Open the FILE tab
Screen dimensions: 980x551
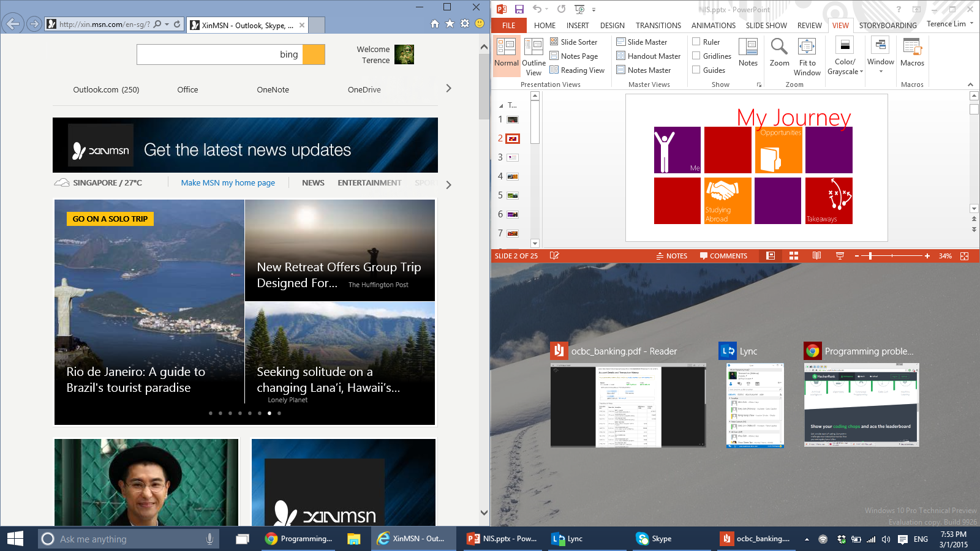508,26
